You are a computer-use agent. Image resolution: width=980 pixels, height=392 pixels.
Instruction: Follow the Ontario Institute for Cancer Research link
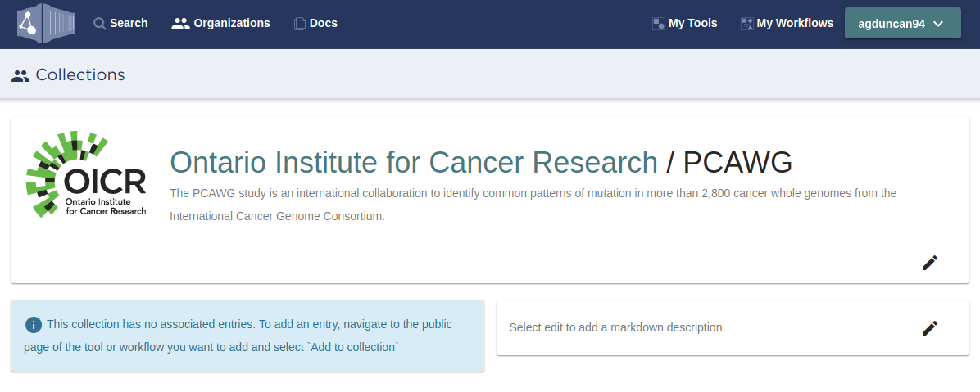tap(414, 163)
